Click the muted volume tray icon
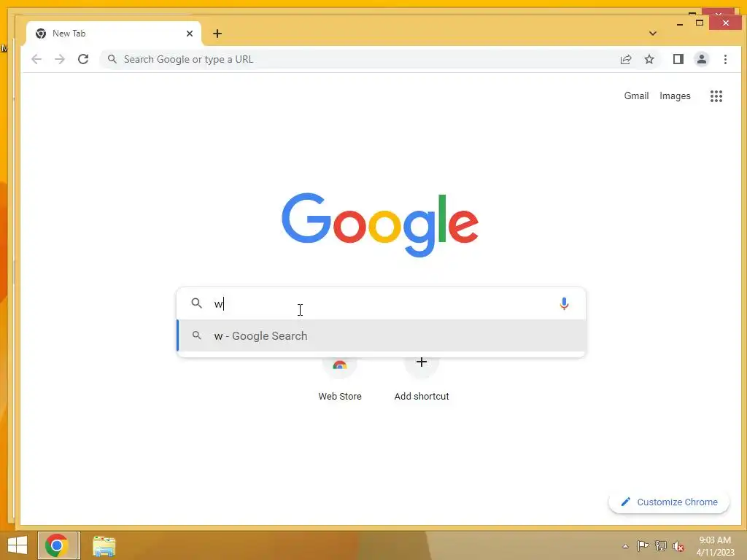The width and height of the screenshot is (747, 560). click(x=678, y=546)
